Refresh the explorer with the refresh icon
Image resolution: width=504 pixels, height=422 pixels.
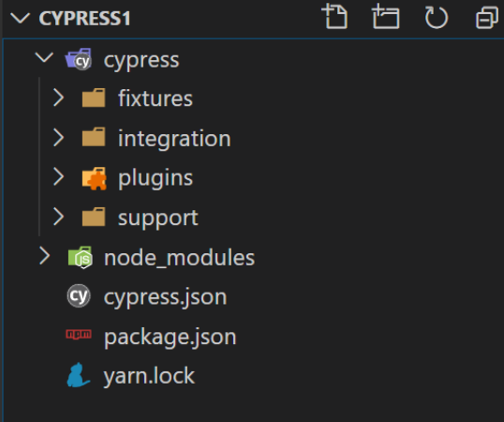point(437,18)
